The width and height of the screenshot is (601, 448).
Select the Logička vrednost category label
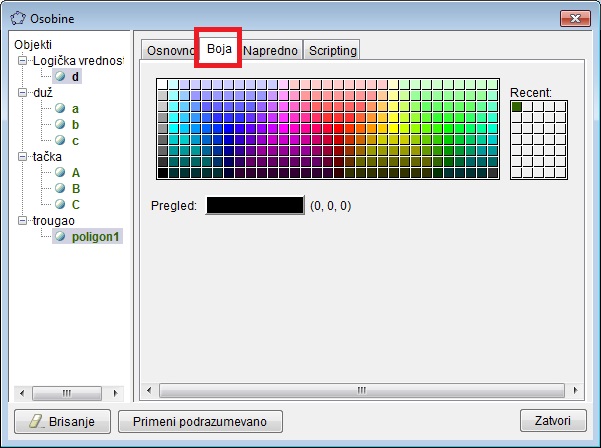[78, 61]
